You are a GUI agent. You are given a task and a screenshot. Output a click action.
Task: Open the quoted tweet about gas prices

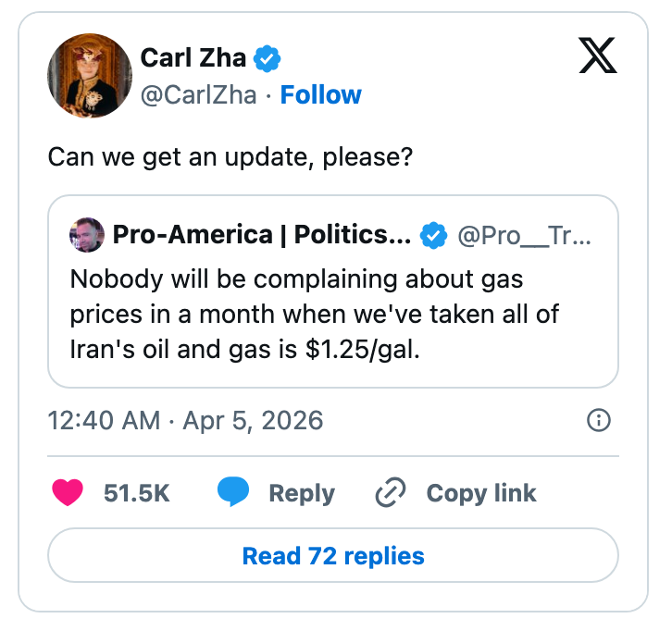tap(315, 315)
